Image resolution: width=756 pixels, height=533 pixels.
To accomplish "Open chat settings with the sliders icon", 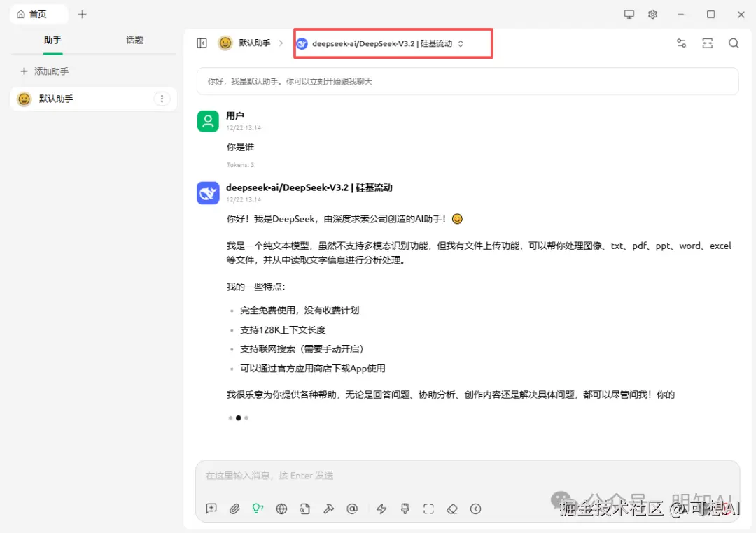I will [x=681, y=43].
